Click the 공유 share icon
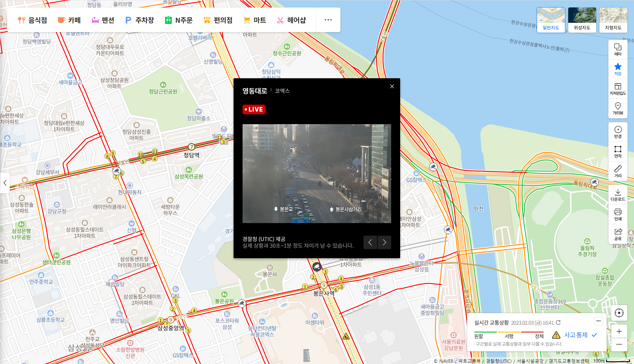Screen dimensions: 634x364 [x=617, y=234]
